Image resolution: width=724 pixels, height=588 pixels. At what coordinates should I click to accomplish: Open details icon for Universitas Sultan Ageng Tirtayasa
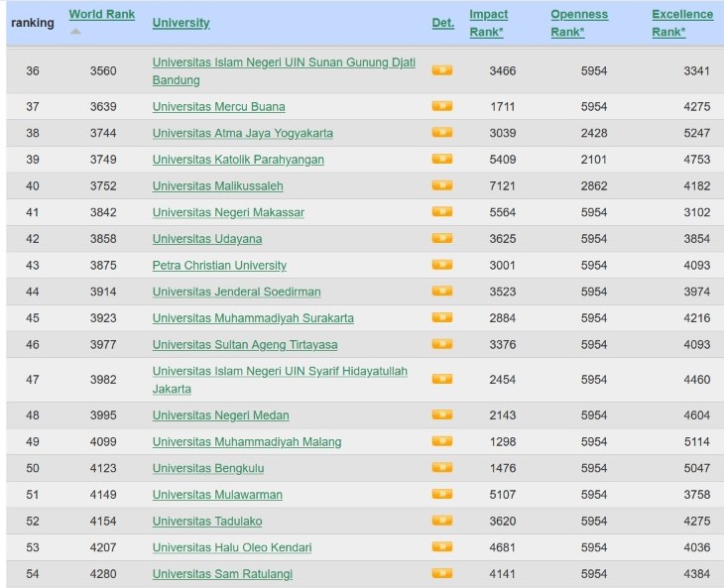pyautogui.click(x=442, y=344)
